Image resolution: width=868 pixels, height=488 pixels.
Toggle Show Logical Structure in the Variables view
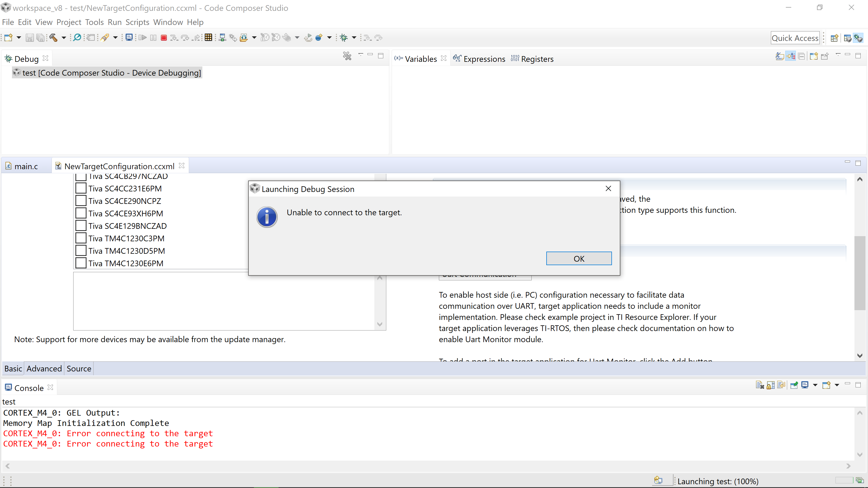coord(790,56)
